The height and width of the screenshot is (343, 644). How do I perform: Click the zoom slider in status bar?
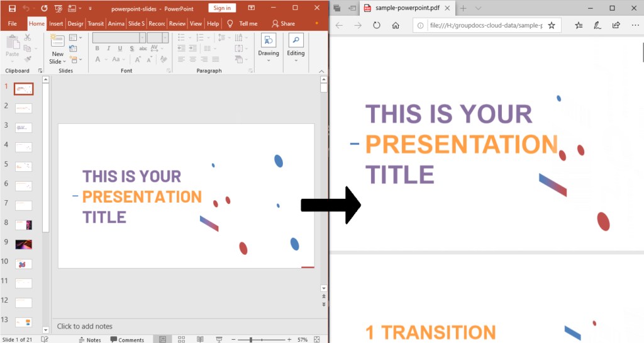tap(251, 339)
